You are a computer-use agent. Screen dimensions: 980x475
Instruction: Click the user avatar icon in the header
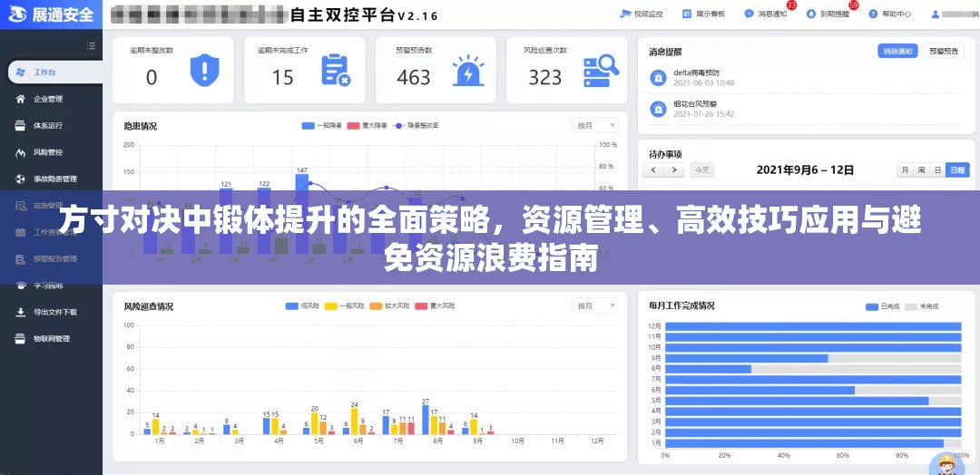click(x=936, y=14)
